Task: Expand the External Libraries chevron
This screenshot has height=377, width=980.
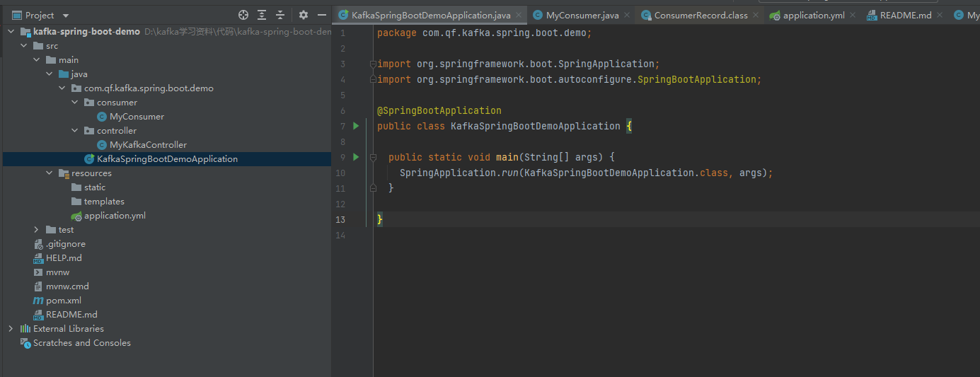Action: (11, 329)
